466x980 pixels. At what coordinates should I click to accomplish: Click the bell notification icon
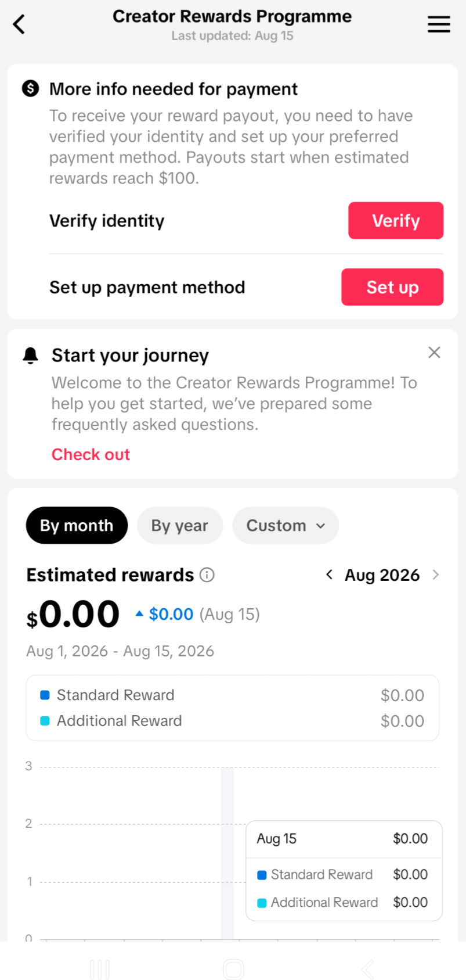click(30, 355)
